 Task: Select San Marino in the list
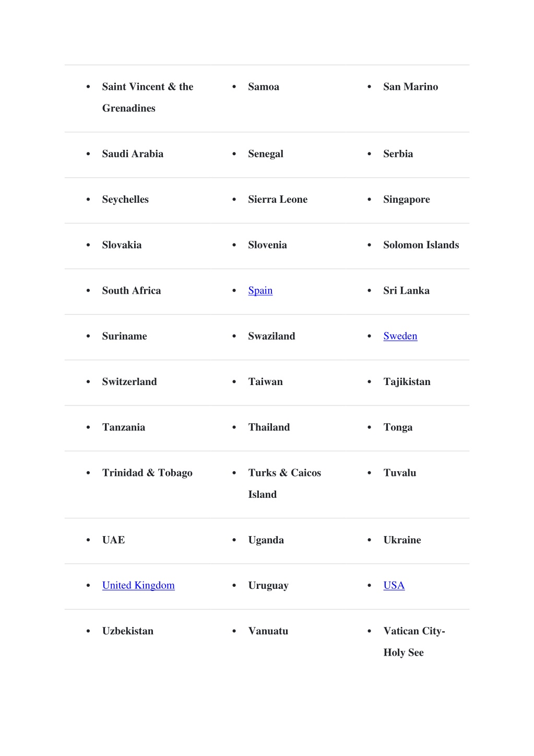point(410,87)
